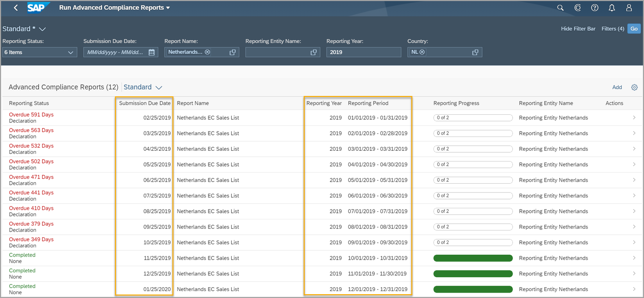Image resolution: width=644 pixels, height=298 pixels.
Task: Click Reporting Entity Netherlands in 12/25/2019 row
Action: [553, 274]
